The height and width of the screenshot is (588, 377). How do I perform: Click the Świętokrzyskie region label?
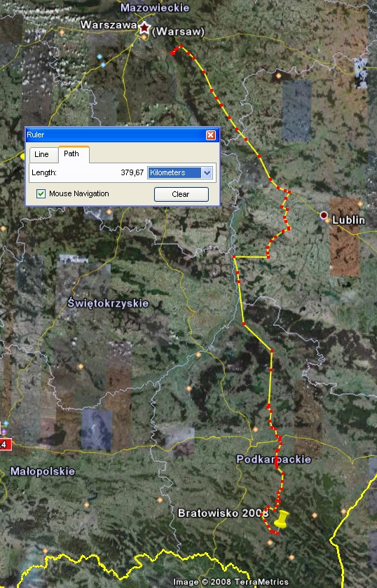(108, 303)
